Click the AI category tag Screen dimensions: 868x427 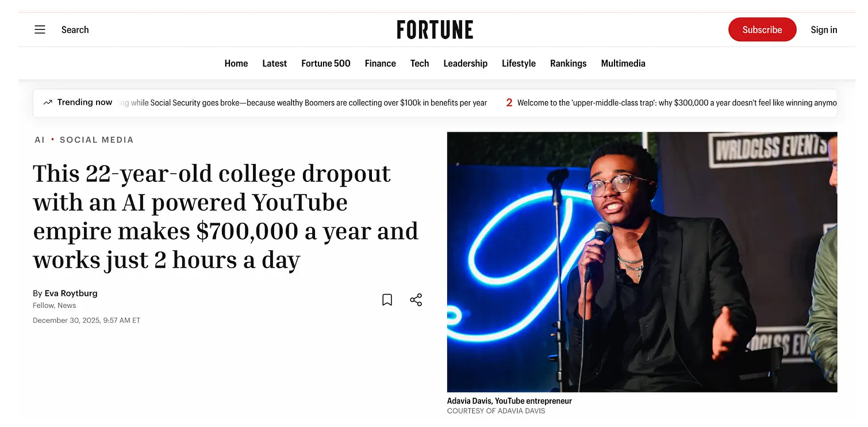[40, 140]
